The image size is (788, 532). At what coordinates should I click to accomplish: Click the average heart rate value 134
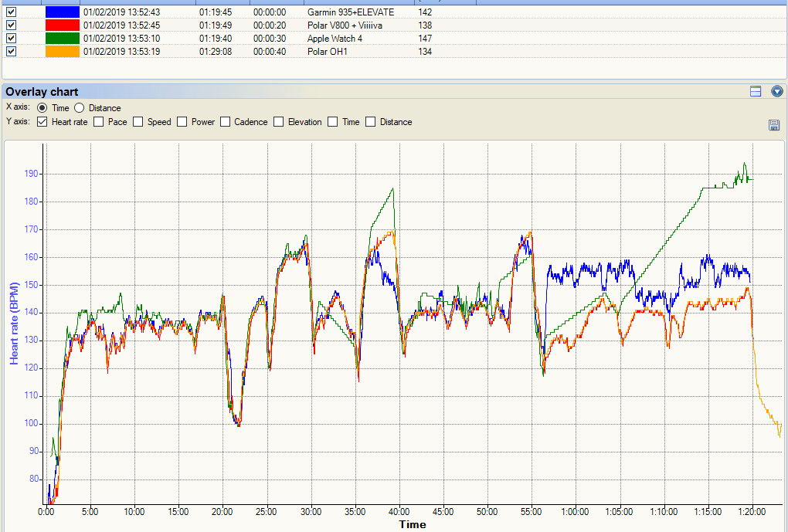tap(425, 51)
